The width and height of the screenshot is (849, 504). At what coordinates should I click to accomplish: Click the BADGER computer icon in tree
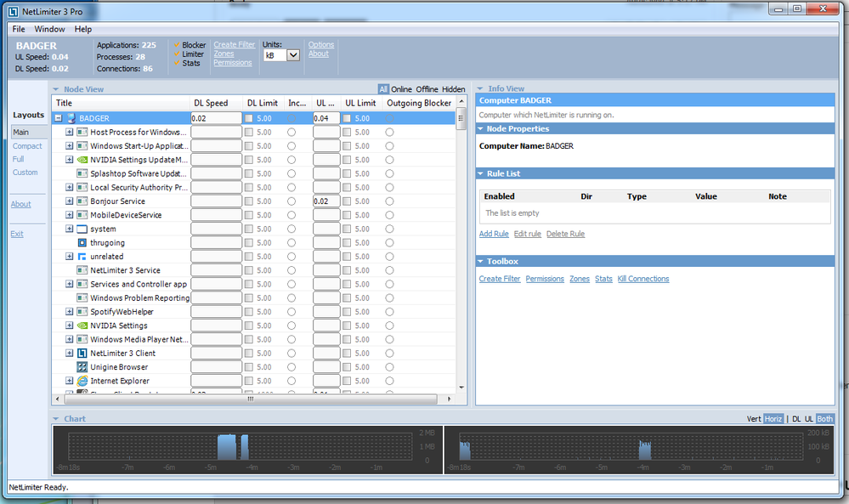(x=71, y=118)
